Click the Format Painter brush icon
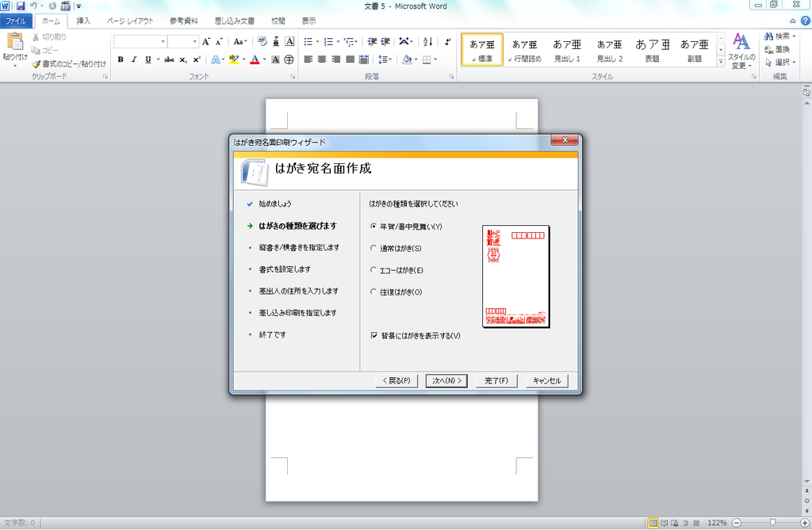This screenshot has width=812, height=530. pos(36,64)
